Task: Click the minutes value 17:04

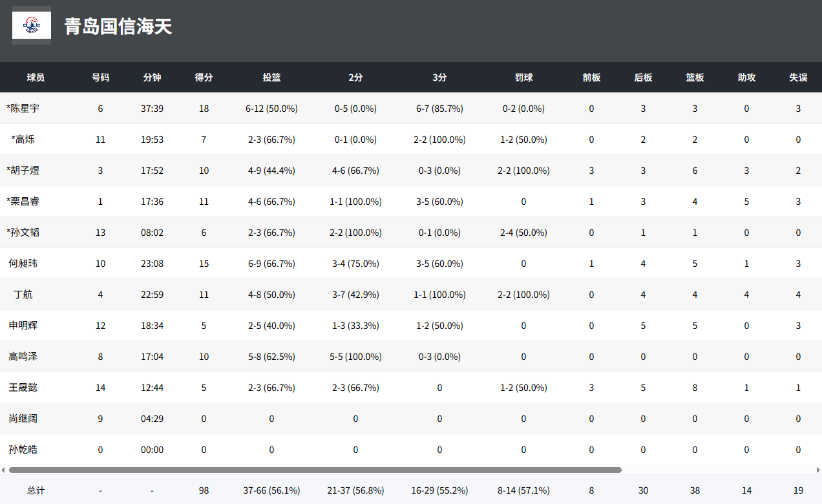Action: pyautogui.click(x=152, y=357)
